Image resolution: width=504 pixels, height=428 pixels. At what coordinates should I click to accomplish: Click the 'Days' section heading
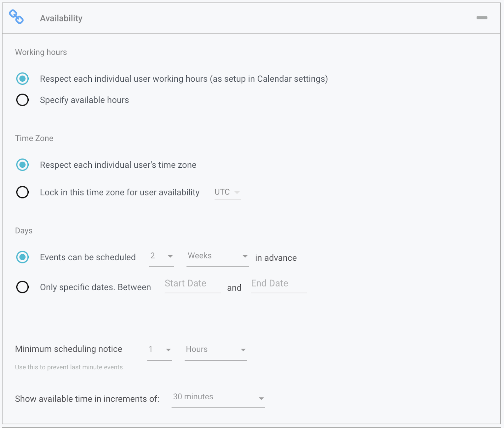pyautogui.click(x=24, y=230)
